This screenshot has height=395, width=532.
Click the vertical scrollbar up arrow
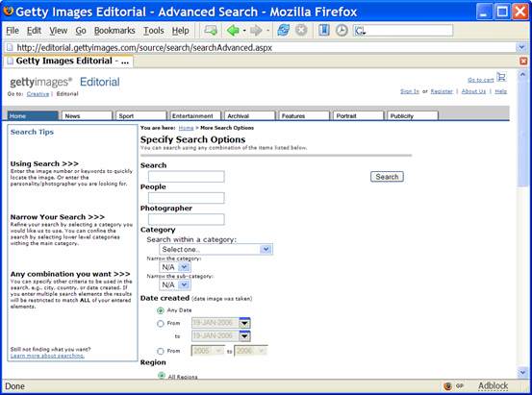click(x=522, y=74)
